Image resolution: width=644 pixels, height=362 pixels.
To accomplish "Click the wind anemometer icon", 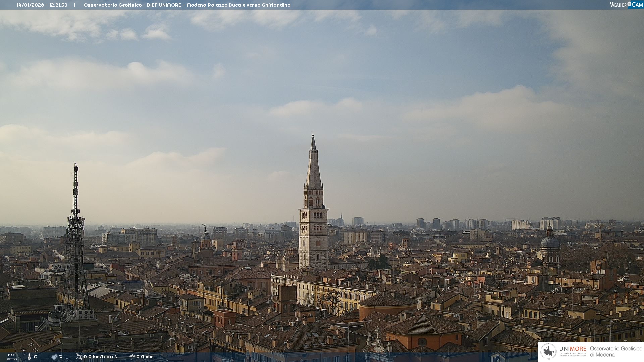I will [x=79, y=357].
